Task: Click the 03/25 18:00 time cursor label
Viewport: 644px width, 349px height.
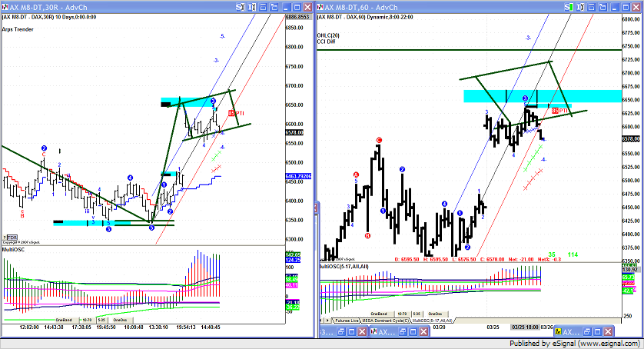Action: 524,327
